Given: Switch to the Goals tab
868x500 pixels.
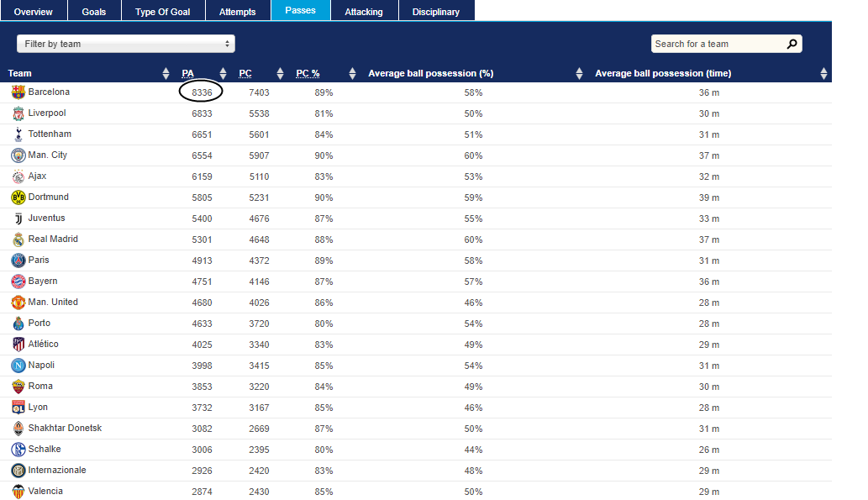Looking at the screenshot, I should pos(93,12).
